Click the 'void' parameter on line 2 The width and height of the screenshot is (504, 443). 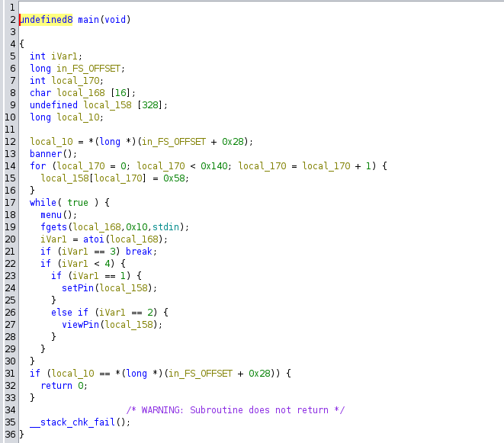115,20
